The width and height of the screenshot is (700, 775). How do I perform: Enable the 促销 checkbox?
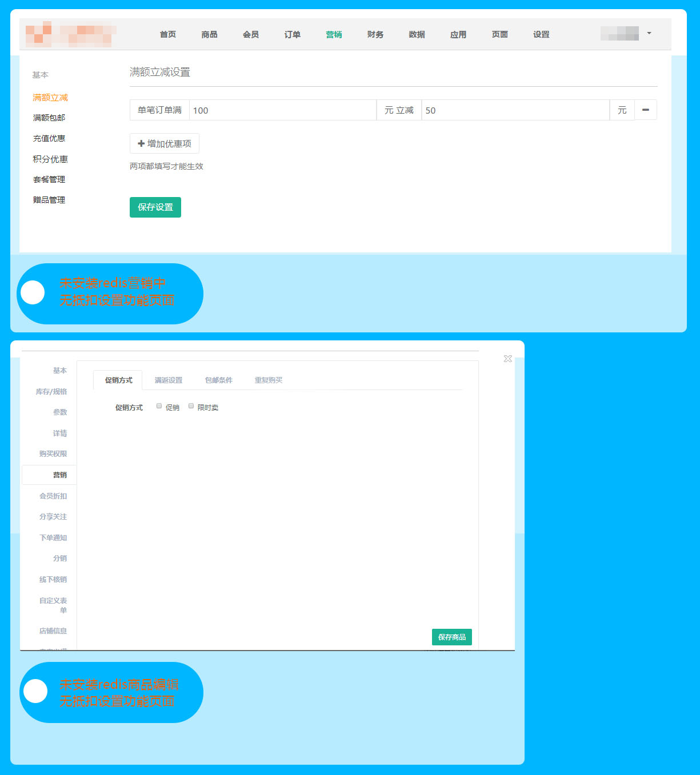coord(159,406)
